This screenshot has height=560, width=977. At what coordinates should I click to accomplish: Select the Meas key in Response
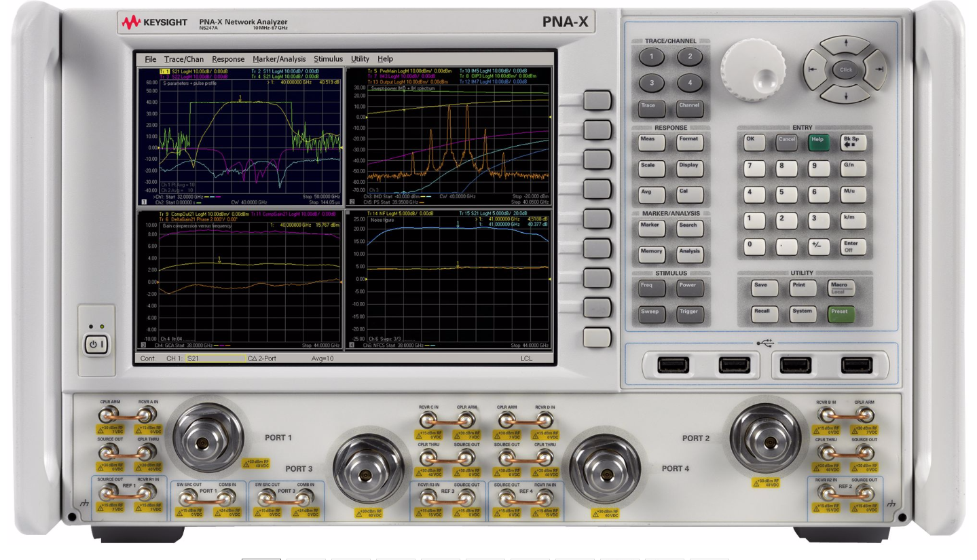pos(651,143)
